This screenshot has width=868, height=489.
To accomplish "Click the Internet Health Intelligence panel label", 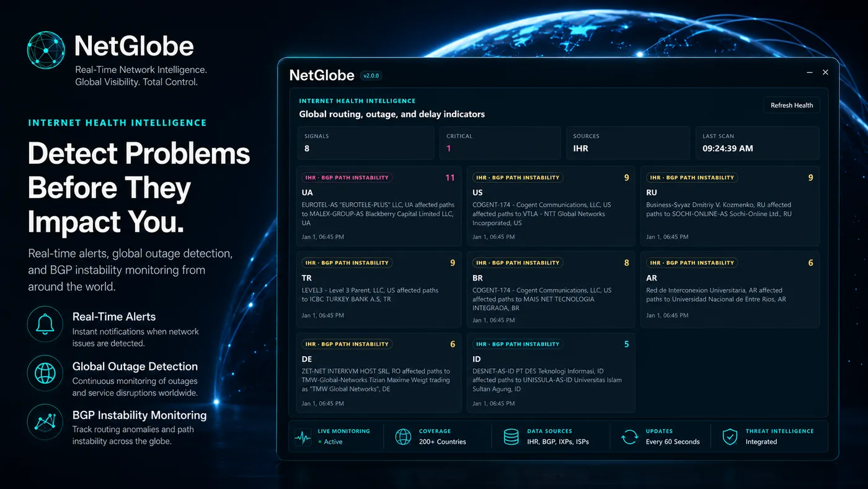I will pos(357,101).
